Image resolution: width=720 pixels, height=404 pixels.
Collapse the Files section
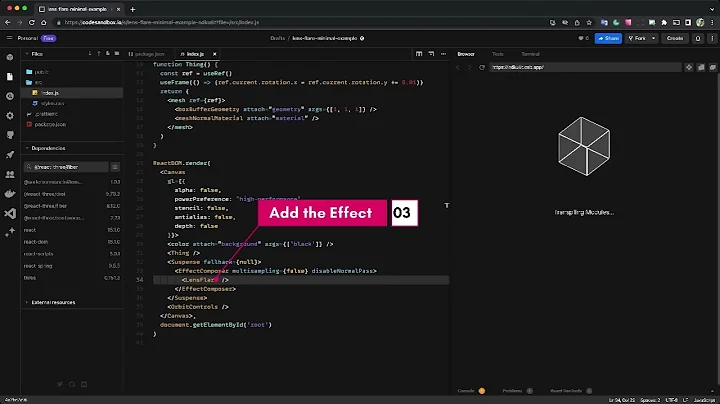point(27,54)
